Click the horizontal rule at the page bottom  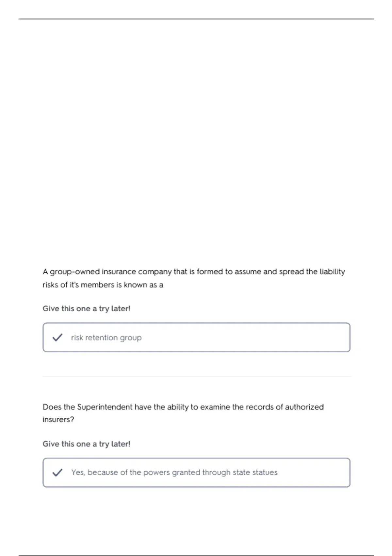click(x=196, y=555)
